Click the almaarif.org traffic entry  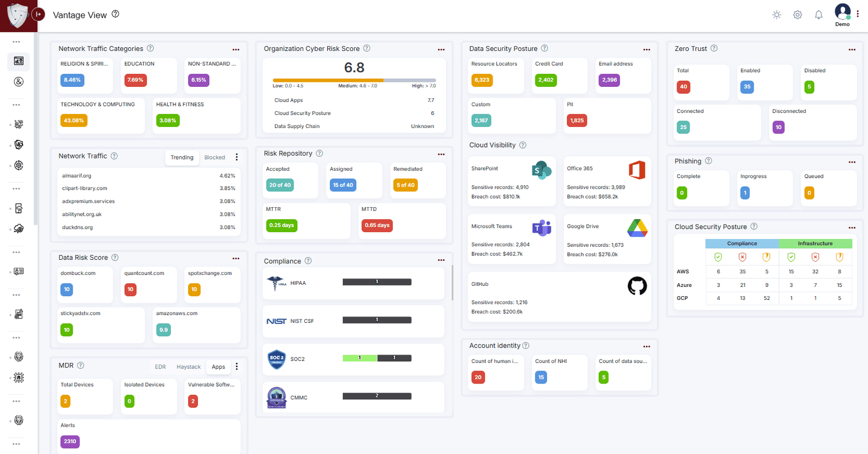tap(76, 176)
